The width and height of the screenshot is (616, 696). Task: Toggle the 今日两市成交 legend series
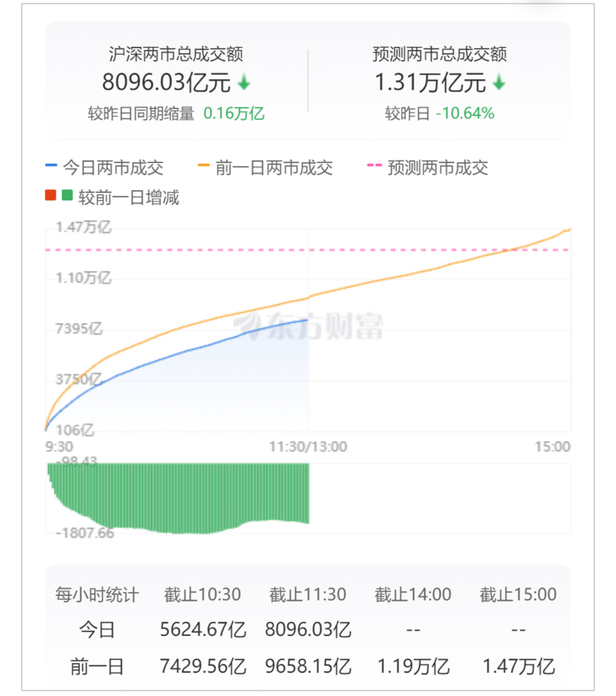tap(105, 168)
